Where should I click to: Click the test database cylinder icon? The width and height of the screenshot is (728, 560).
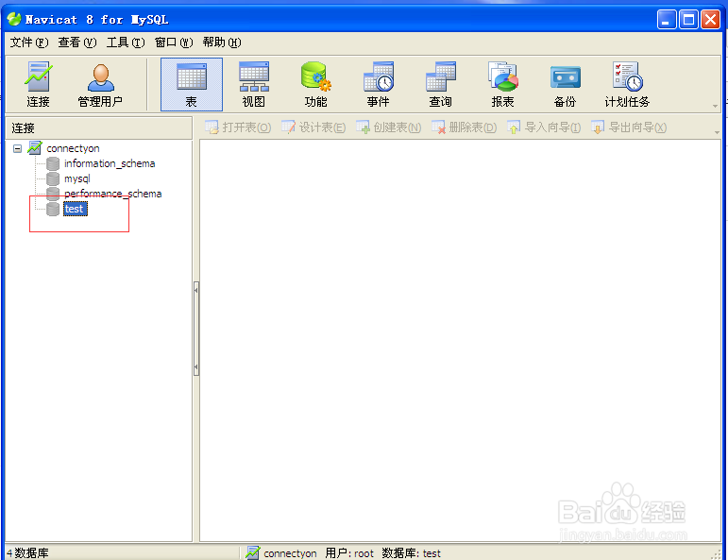point(53,209)
